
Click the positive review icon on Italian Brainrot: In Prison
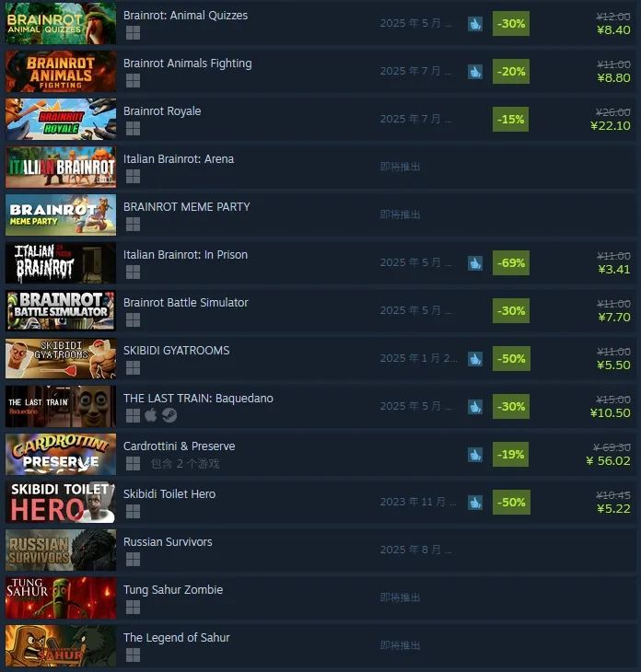click(475, 263)
